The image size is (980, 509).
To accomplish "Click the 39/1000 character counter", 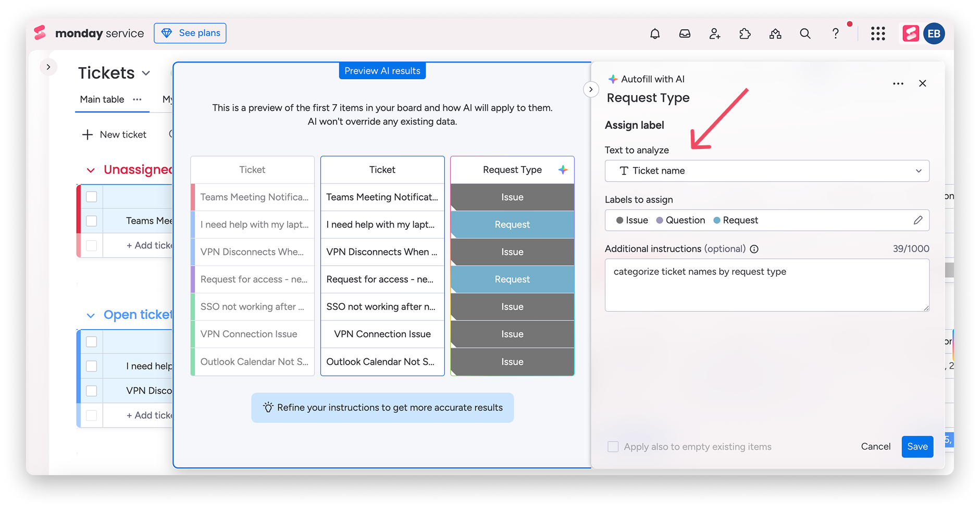I will [911, 249].
